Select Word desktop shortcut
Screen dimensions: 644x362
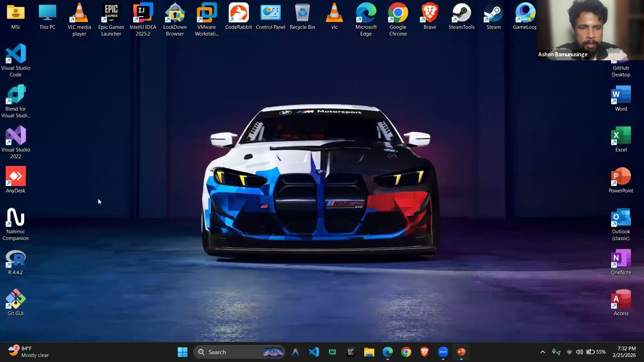pyautogui.click(x=621, y=99)
